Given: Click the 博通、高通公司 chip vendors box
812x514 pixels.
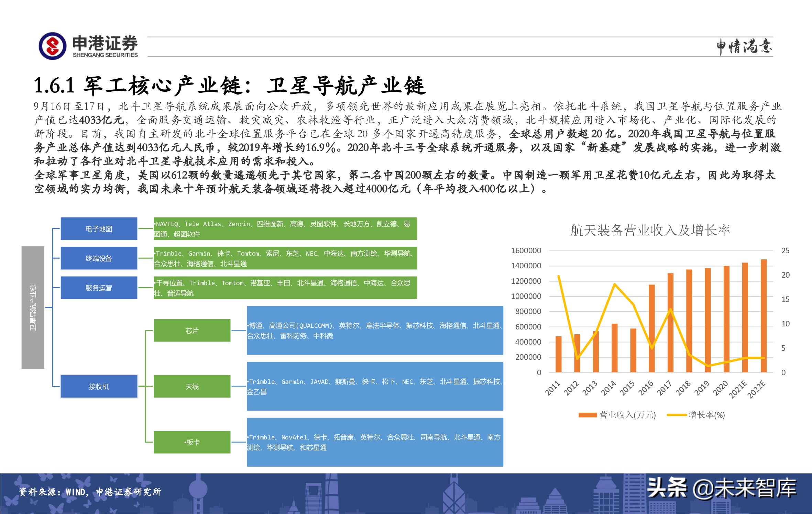Looking at the screenshot, I should [375, 331].
